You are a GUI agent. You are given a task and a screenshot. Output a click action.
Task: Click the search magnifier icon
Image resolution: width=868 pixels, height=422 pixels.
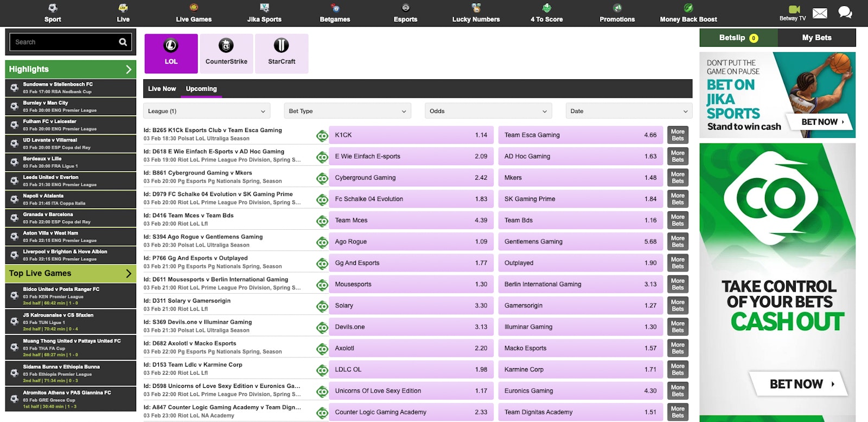(x=123, y=42)
